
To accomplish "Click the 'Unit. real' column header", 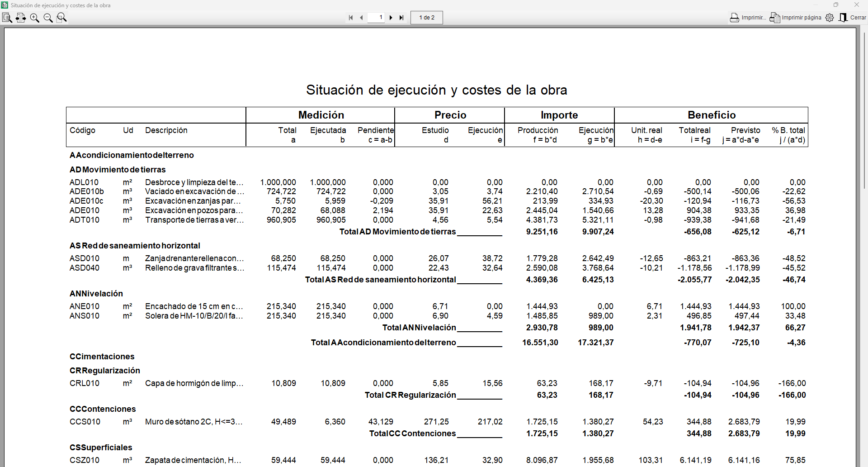I will point(646,130).
